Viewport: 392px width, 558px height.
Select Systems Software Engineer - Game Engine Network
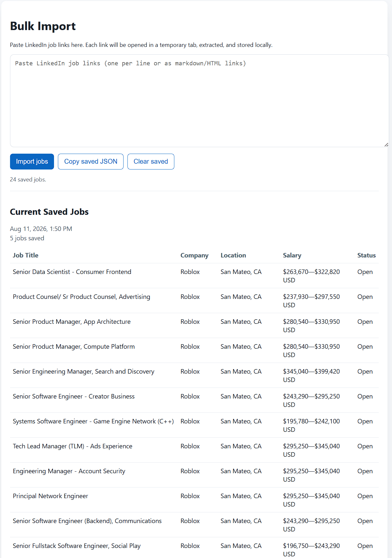[93, 421]
